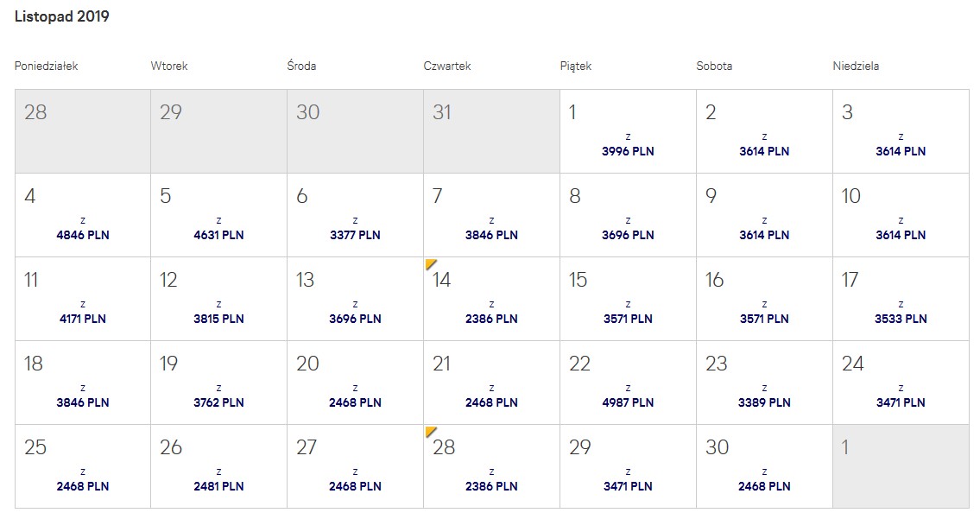
Task: Select November 17 at 3533 PLN
Action: click(x=901, y=299)
